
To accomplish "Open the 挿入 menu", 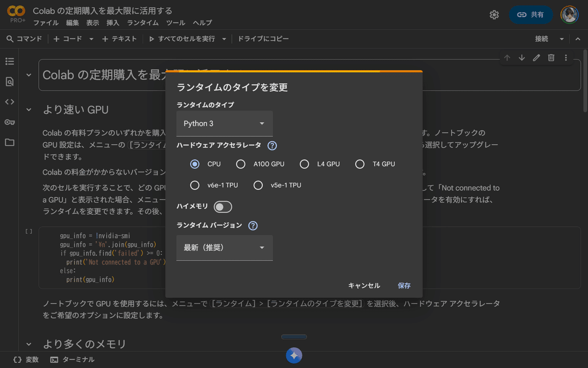I will [x=113, y=23].
